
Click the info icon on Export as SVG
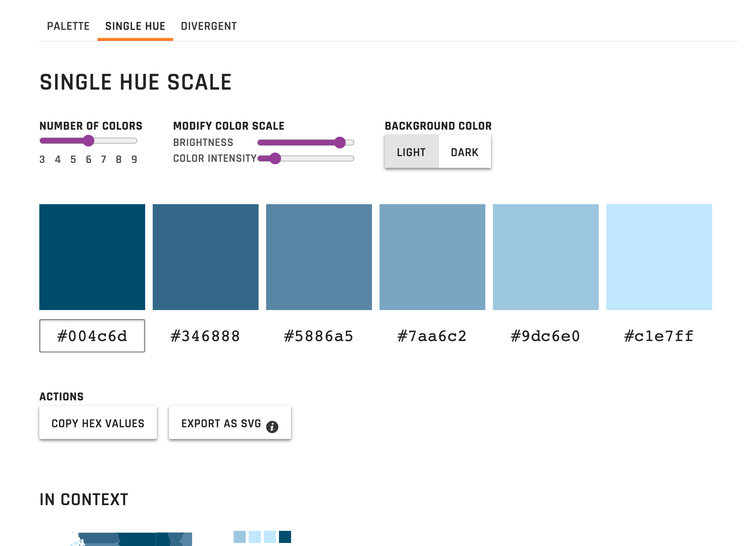point(272,427)
